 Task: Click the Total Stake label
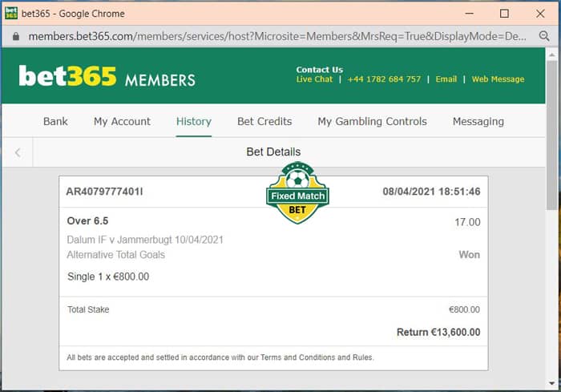click(x=88, y=309)
